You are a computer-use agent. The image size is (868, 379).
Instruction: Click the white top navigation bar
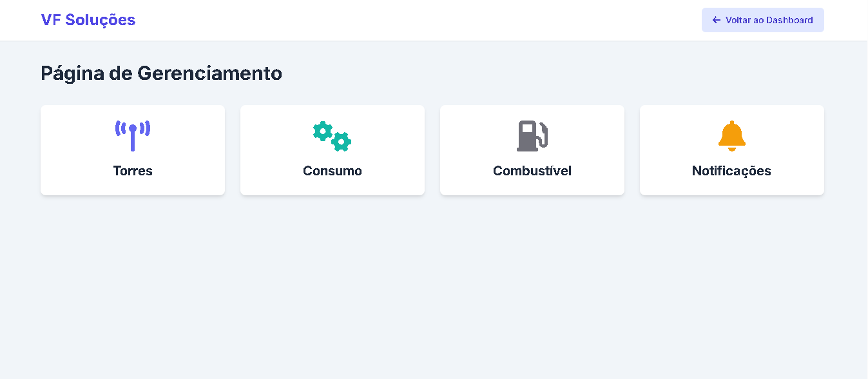click(x=419, y=20)
